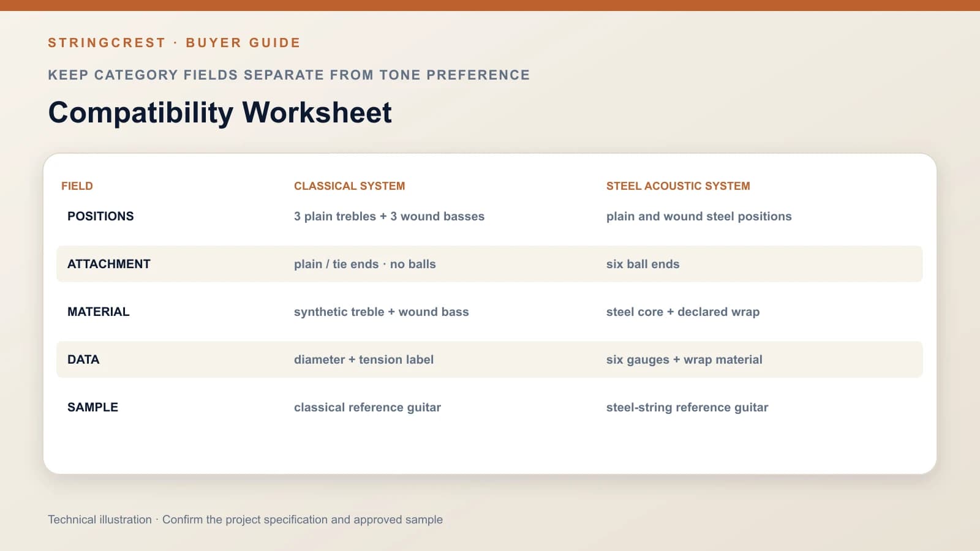980x551 pixels.
Task: Click '3 plain trebles + 3 wound basses' cell
Action: point(389,216)
